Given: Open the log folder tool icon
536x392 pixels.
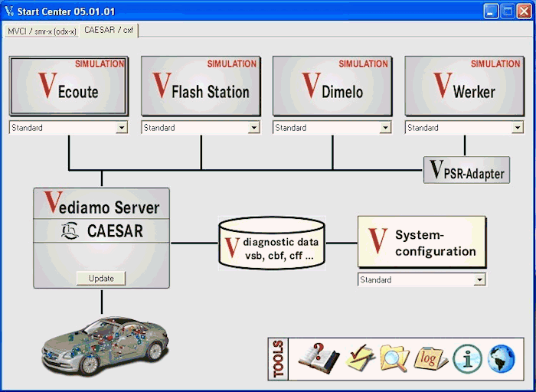Looking at the screenshot, I should coord(430,359).
